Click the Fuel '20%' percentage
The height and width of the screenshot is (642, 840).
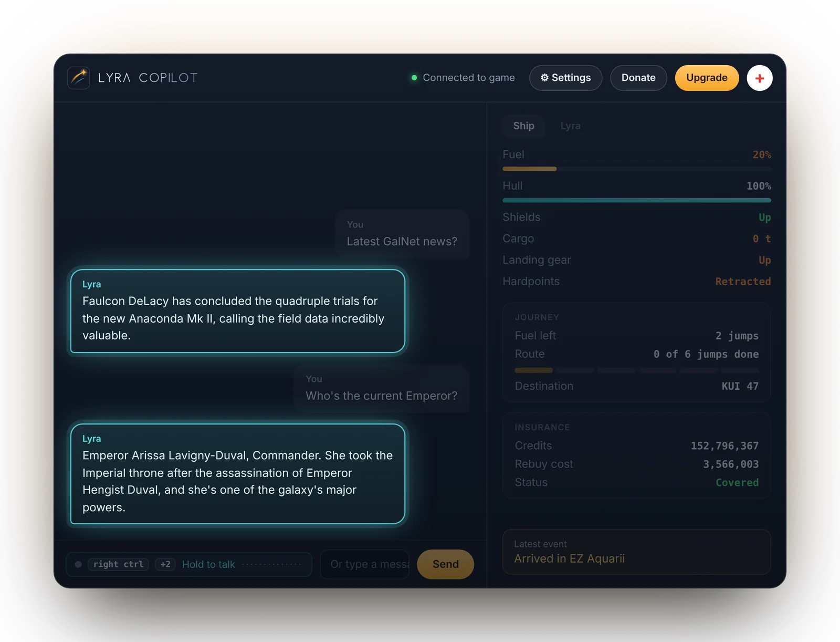point(762,155)
